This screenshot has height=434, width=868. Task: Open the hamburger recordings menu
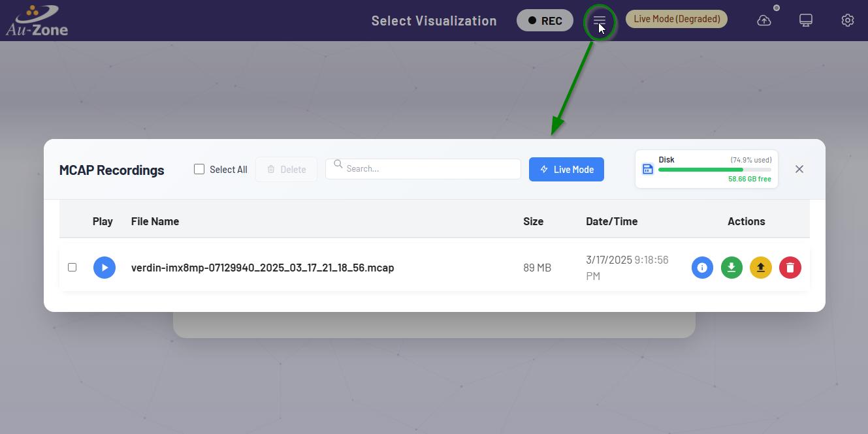pyautogui.click(x=600, y=21)
